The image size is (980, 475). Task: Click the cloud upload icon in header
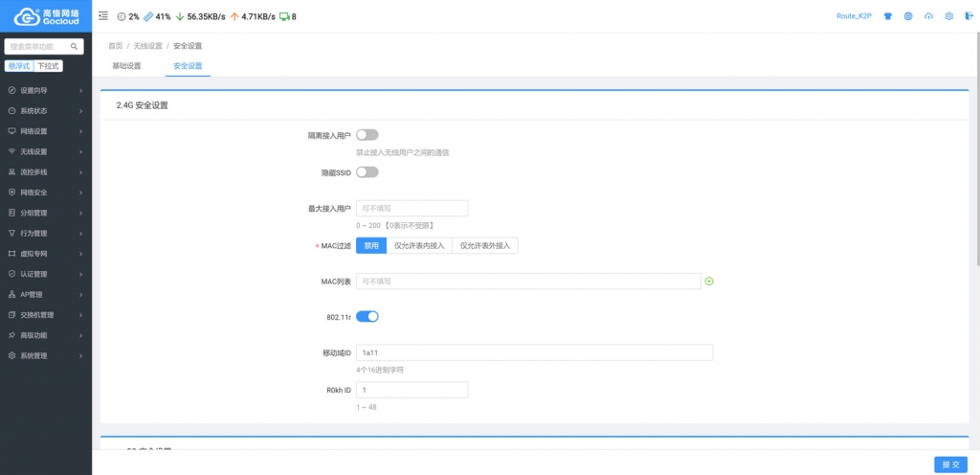tap(928, 16)
